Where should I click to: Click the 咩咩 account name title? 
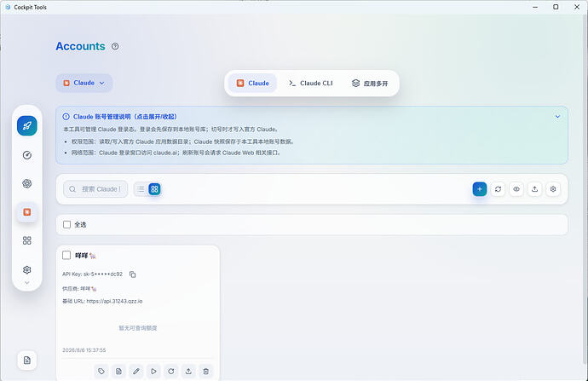tap(85, 256)
